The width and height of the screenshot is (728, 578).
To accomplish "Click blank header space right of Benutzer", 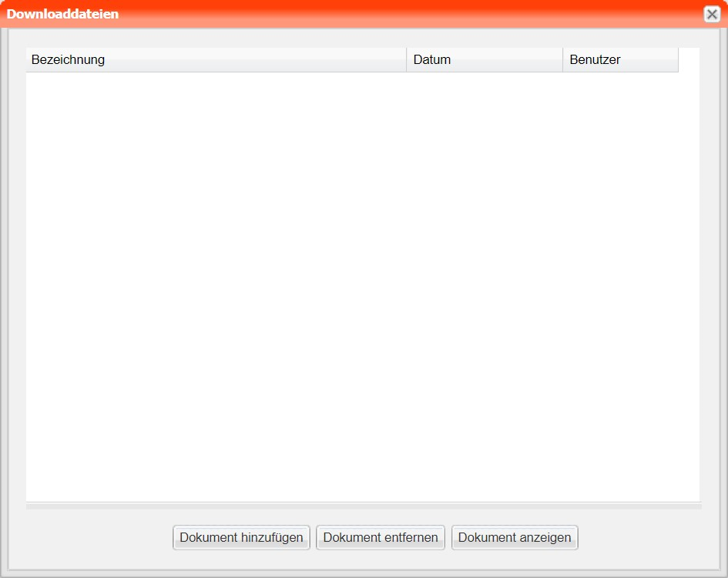I will (x=689, y=60).
